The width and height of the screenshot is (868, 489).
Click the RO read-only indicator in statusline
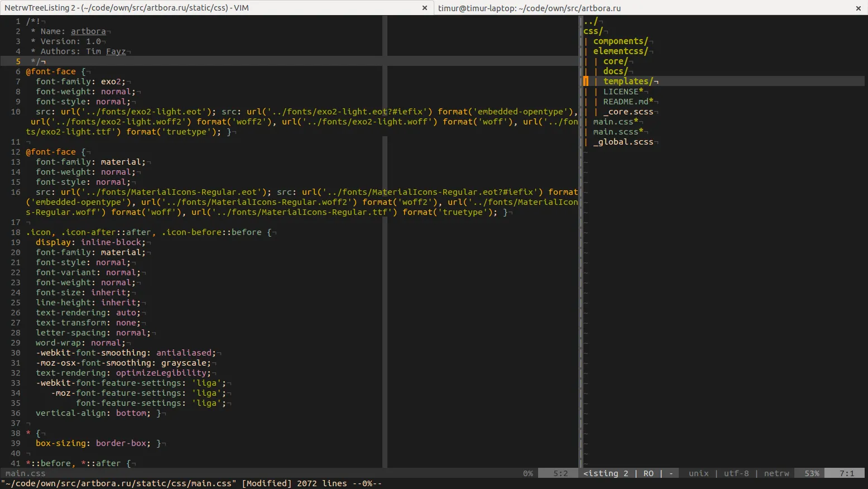648,473
